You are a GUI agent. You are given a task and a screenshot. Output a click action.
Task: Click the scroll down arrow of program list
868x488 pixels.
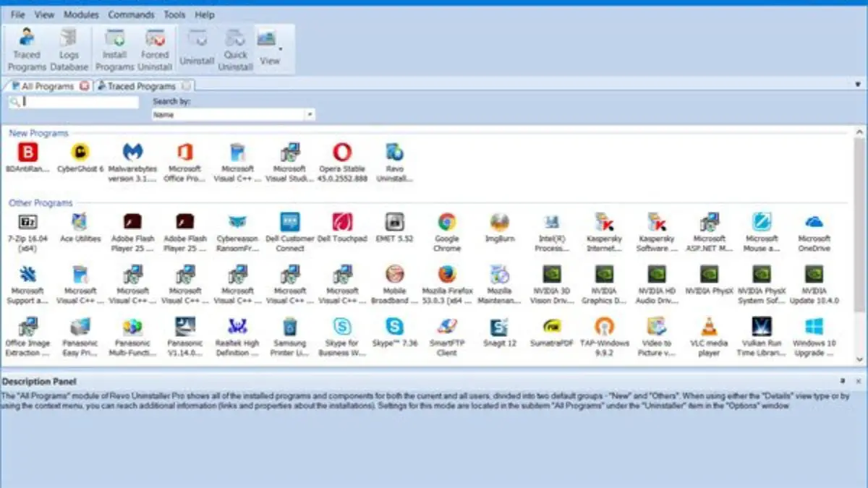[859, 359]
